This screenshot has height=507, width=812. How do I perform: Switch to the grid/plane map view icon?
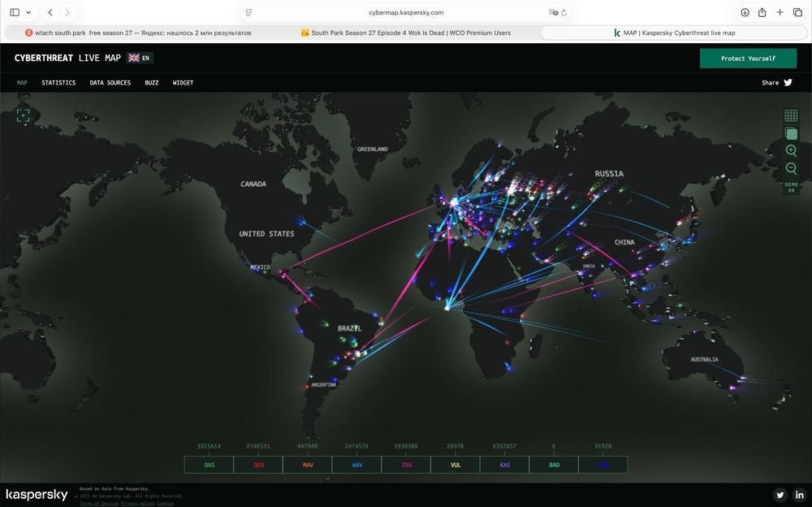[791, 115]
